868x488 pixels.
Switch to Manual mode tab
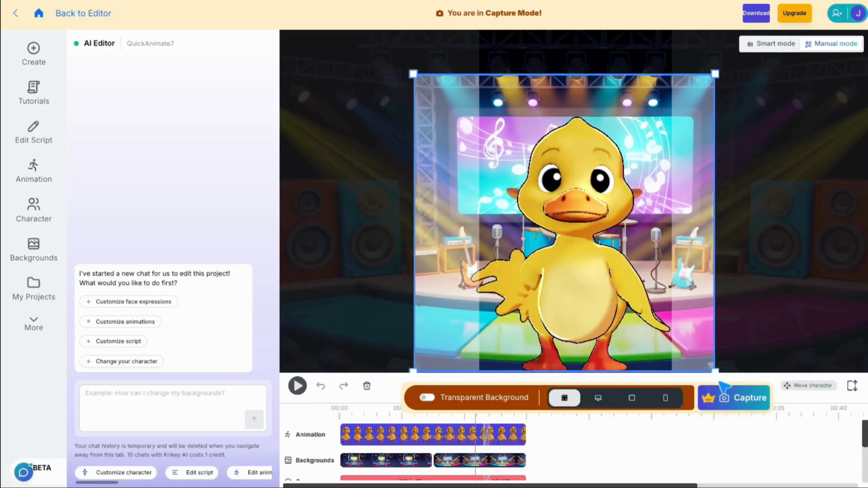[x=831, y=43]
